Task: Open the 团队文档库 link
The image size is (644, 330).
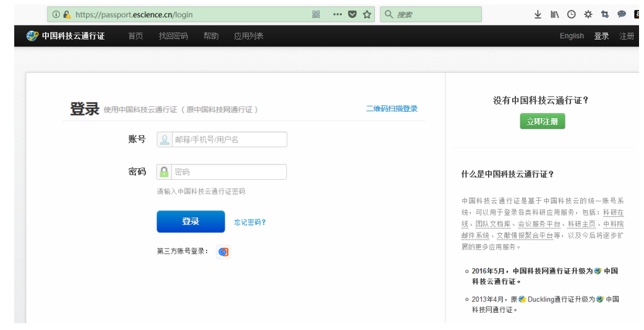Action: click(493, 224)
